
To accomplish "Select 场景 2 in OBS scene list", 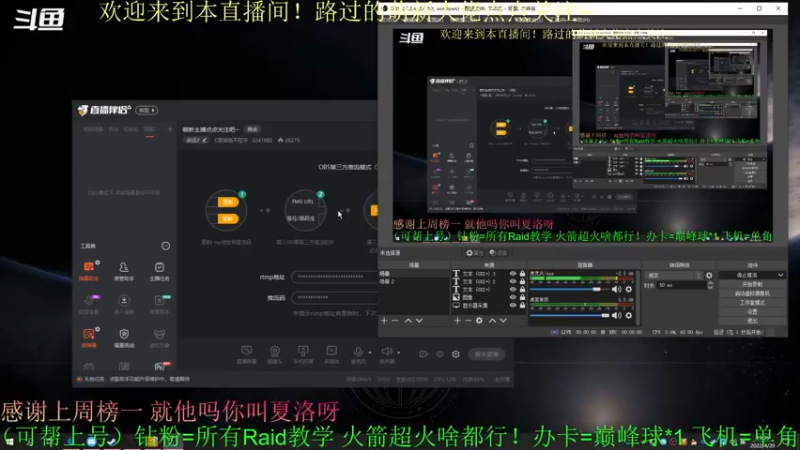I will pos(414,282).
